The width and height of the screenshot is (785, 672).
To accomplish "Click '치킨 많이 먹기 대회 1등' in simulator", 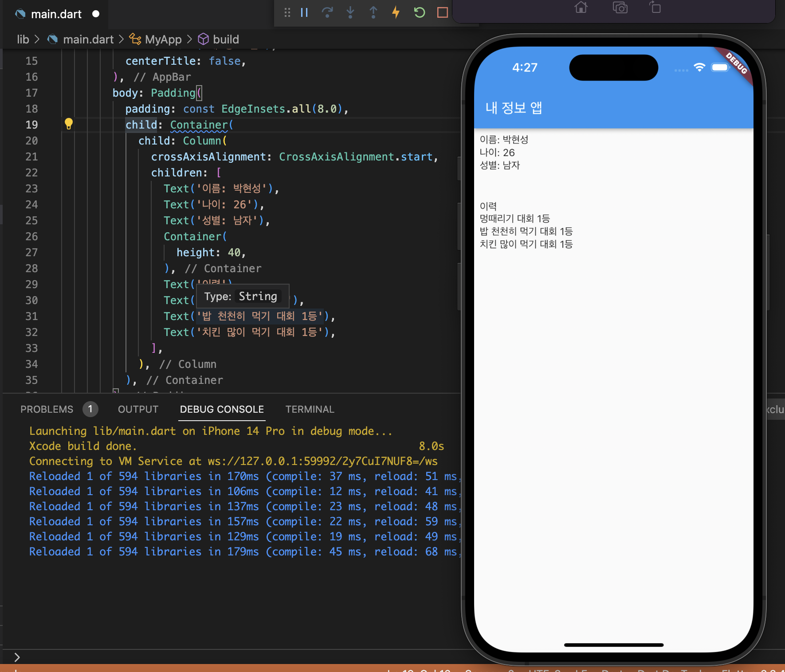I will [x=526, y=244].
